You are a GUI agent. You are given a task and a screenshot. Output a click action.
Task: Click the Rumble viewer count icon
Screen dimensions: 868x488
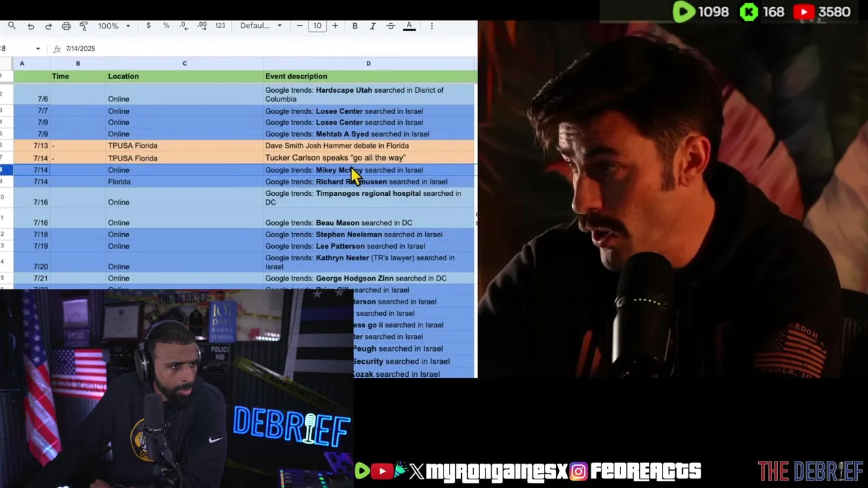684,12
